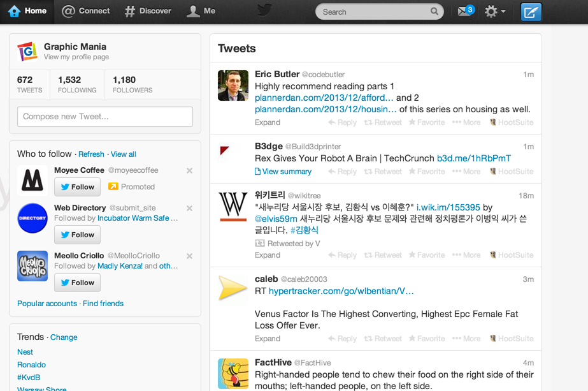Open the Discover tab

coord(148,11)
